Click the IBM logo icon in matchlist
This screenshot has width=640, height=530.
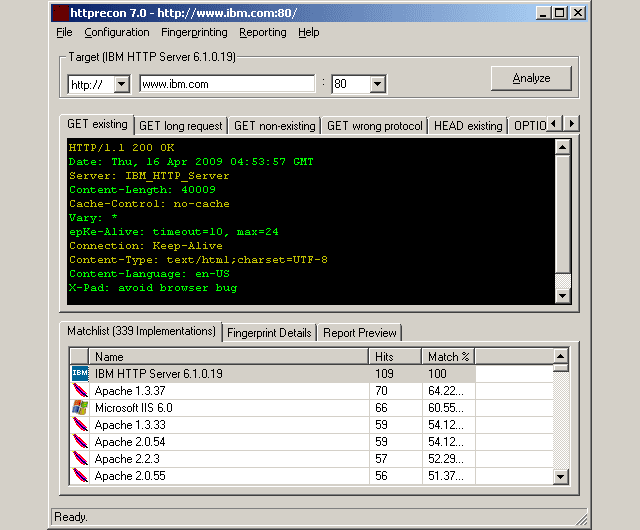pyautogui.click(x=80, y=373)
